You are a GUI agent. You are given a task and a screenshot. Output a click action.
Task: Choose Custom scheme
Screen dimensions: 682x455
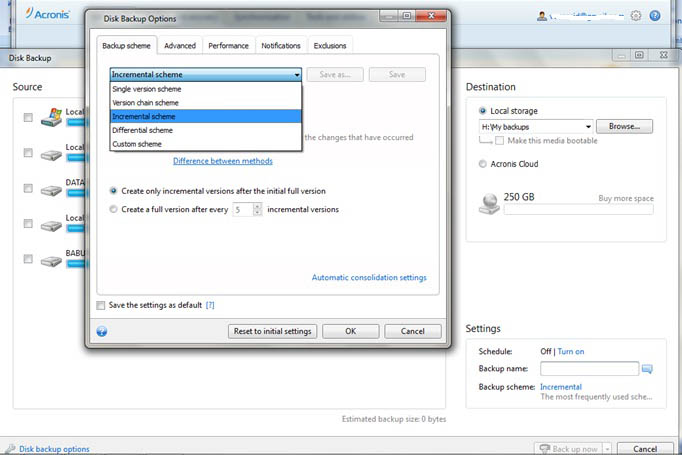[206, 144]
